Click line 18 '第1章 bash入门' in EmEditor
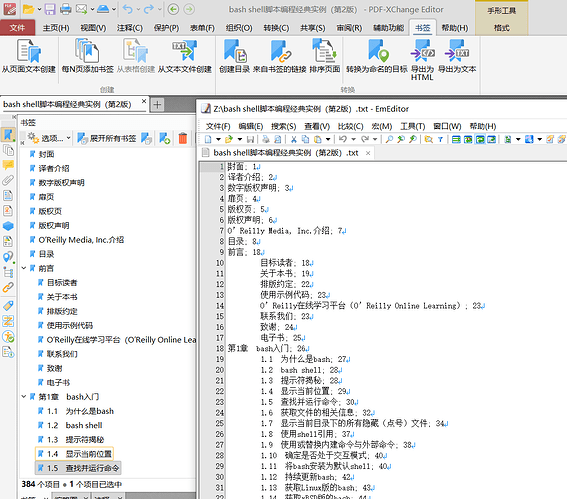This screenshot has width=567, height=499. [x=269, y=349]
